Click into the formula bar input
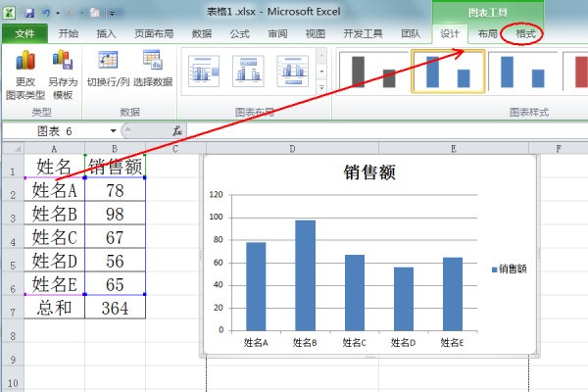The image size is (588, 392). point(386,131)
